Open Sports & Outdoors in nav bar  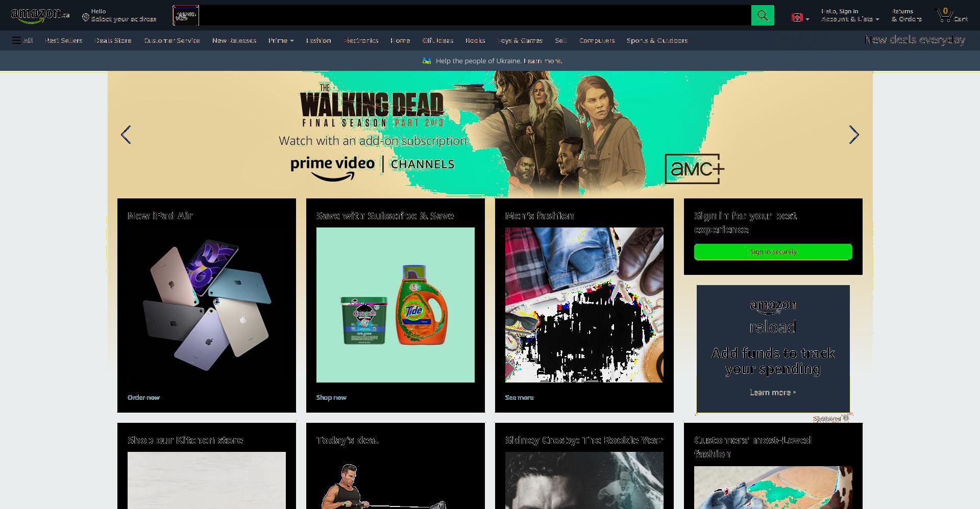657,40
